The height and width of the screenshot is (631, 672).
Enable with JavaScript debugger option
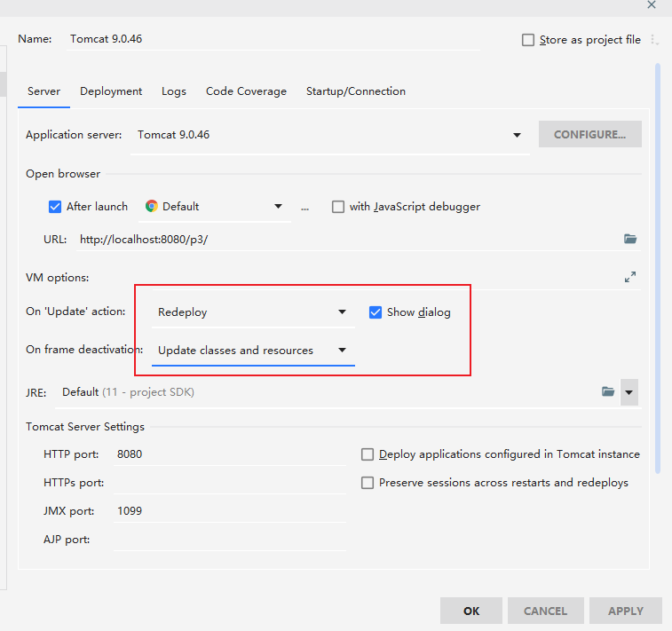(338, 207)
